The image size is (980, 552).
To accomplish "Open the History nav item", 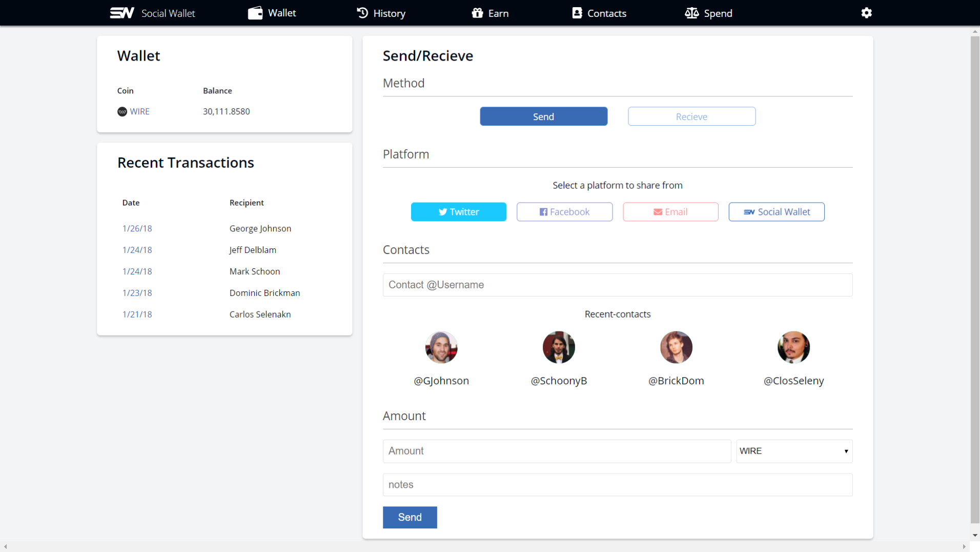I will click(x=381, y=13).
